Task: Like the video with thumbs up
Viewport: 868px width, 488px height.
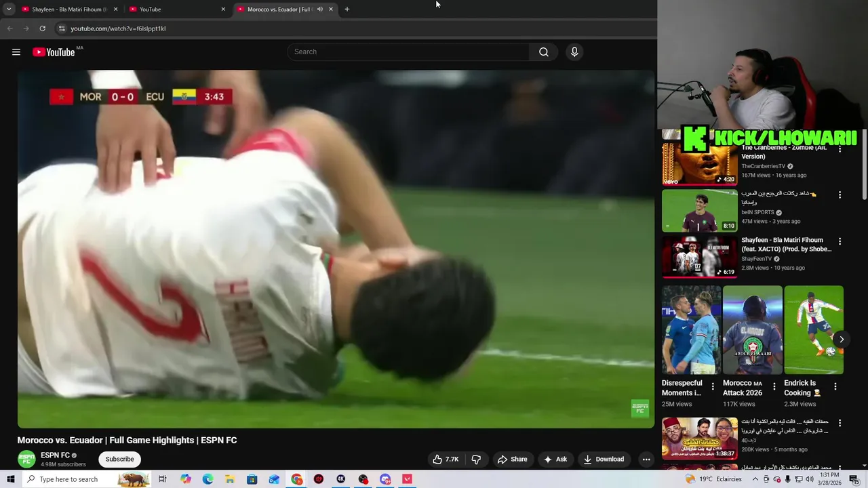Action: tap(446, 460)
